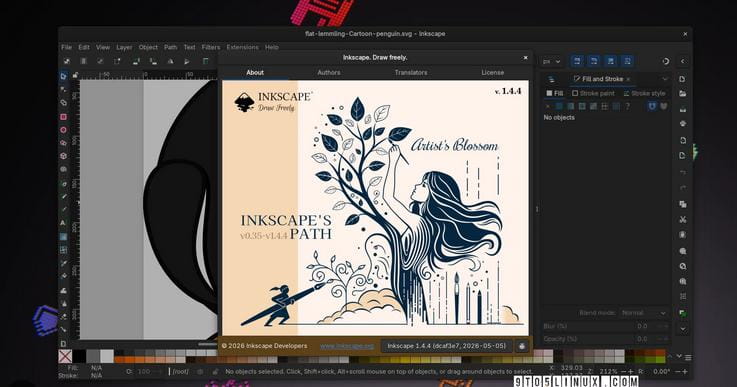
Task: Select the Node edit tool
Action: pyautogui.click(x=63, y=89)
